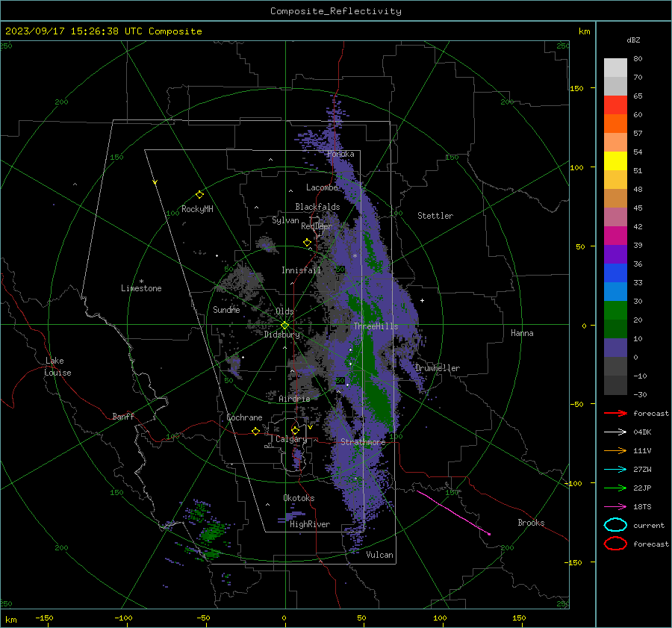Choose the green 22JP arrow legend entry
This screenshot has width=672, height=628.
[615, 488]
